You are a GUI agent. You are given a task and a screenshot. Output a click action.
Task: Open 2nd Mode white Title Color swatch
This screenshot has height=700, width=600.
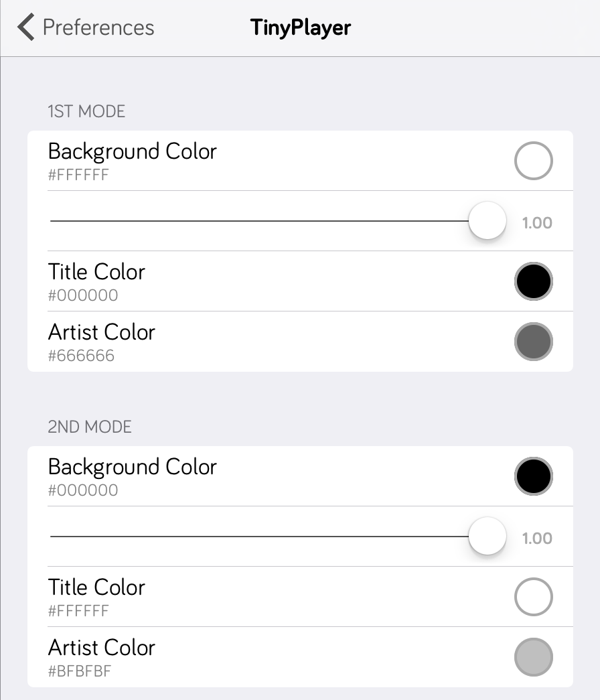coord(533,597)
